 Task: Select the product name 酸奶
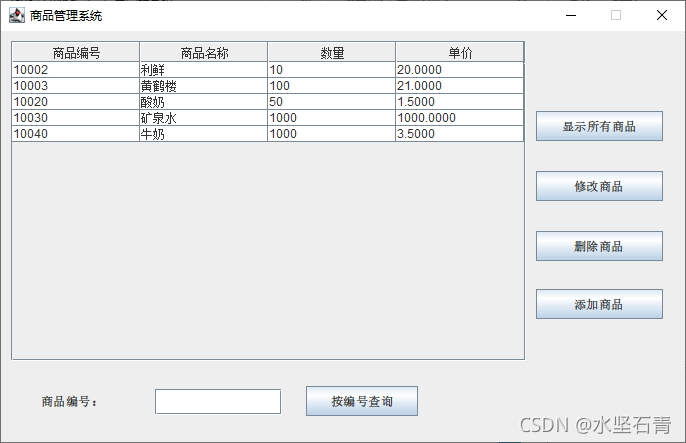[203, 102]
